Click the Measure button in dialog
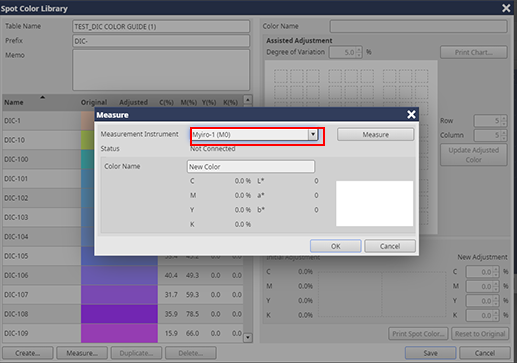 tap(375, 135)
